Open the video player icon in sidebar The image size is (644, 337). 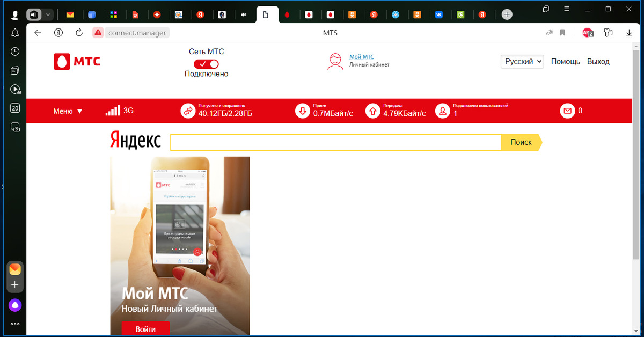[15, 89]
